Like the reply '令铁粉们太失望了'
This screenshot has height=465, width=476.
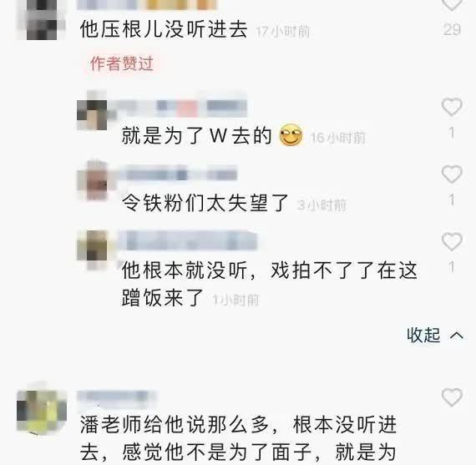452,174
